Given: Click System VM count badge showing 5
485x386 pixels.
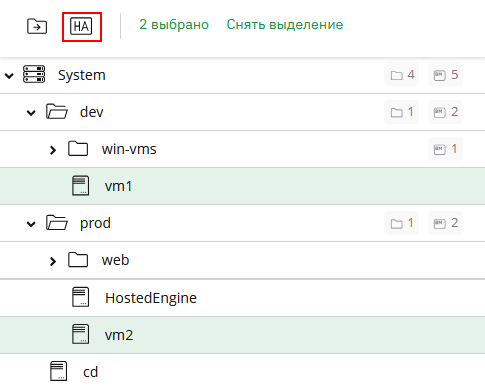Looking at the screenshot, I should point(446,74).
